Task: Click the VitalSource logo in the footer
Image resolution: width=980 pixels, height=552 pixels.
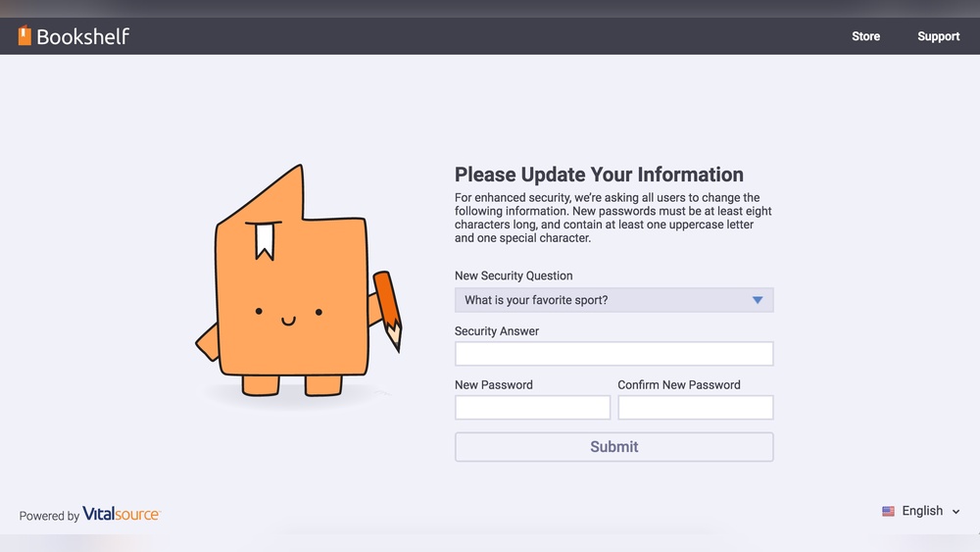Action: click(x=122, y=514)
